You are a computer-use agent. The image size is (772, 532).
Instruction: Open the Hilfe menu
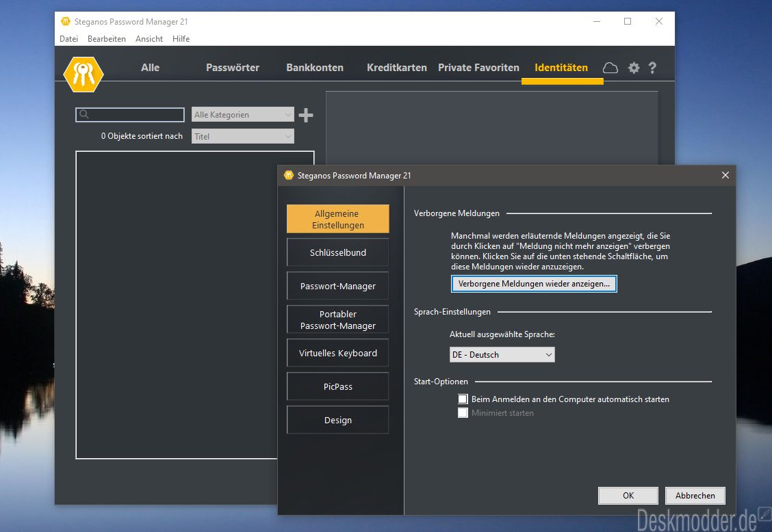(181, 39)
